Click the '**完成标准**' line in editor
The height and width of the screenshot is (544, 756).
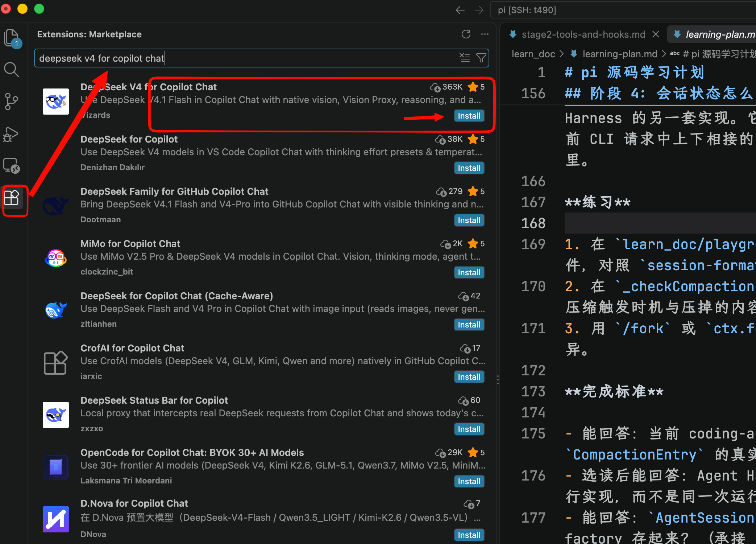(614, 392)
